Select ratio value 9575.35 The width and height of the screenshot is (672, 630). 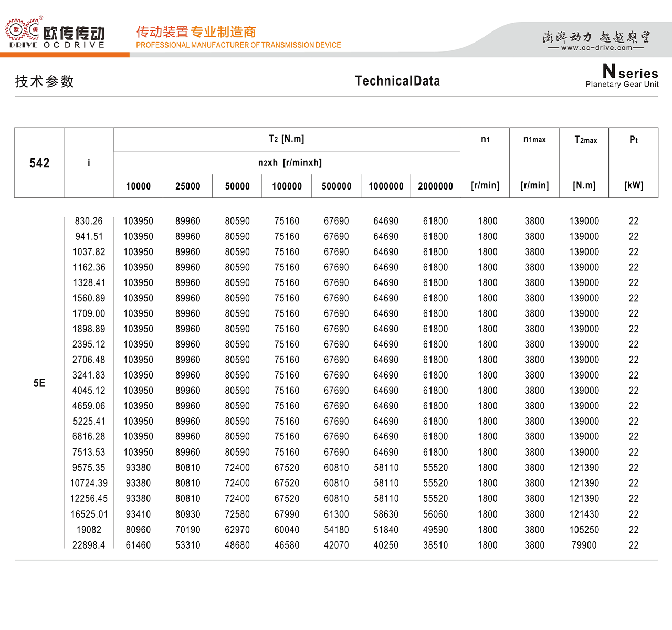coord(89,468)
